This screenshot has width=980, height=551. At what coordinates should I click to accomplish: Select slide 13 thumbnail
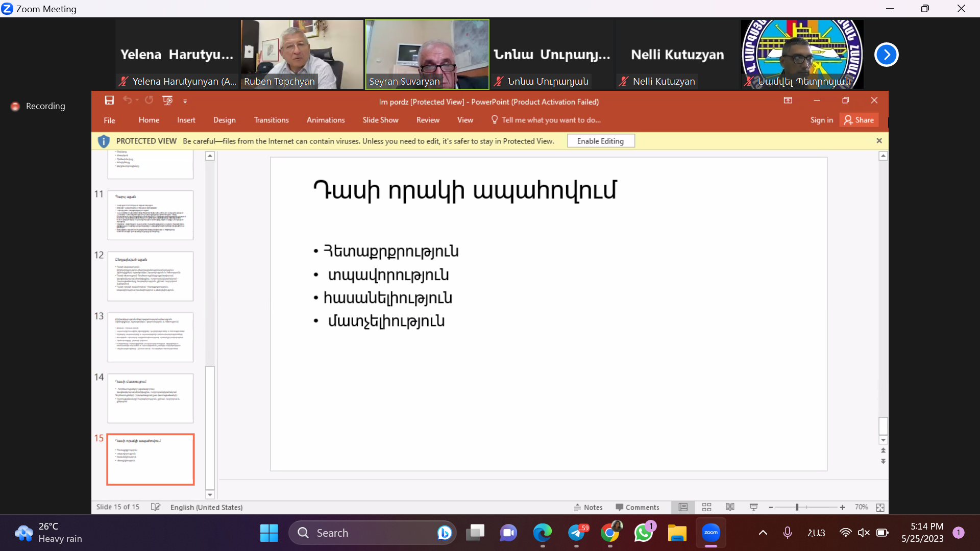(x=151, y=337)
